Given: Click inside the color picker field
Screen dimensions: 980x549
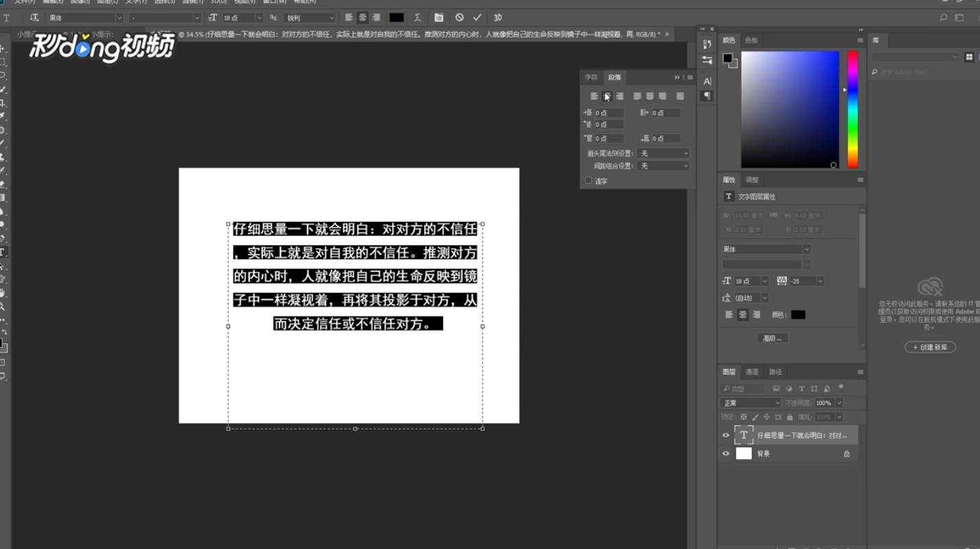Looking at the screenshot, I should (x=790, y=110).
